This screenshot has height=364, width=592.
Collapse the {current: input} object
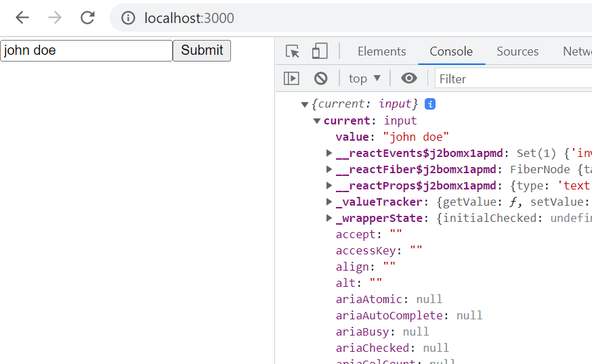coord(305,104)
